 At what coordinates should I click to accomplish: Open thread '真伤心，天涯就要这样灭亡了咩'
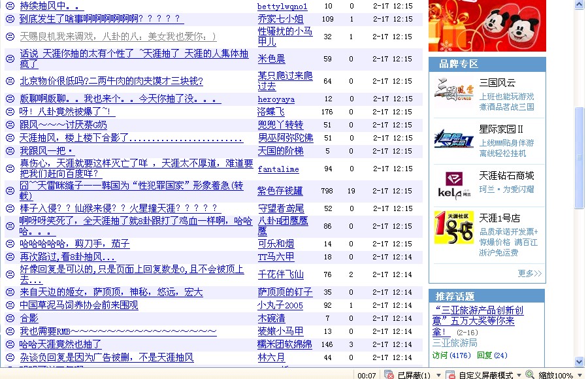137,169
